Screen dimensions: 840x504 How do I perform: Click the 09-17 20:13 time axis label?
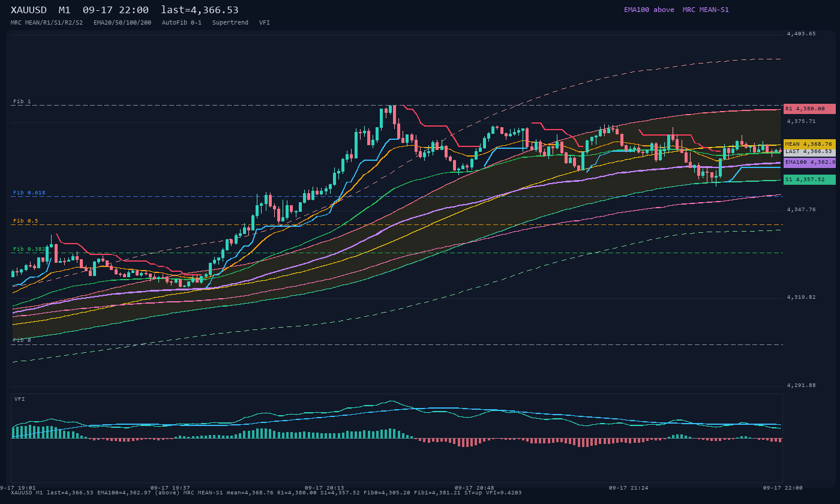[325, 488]
